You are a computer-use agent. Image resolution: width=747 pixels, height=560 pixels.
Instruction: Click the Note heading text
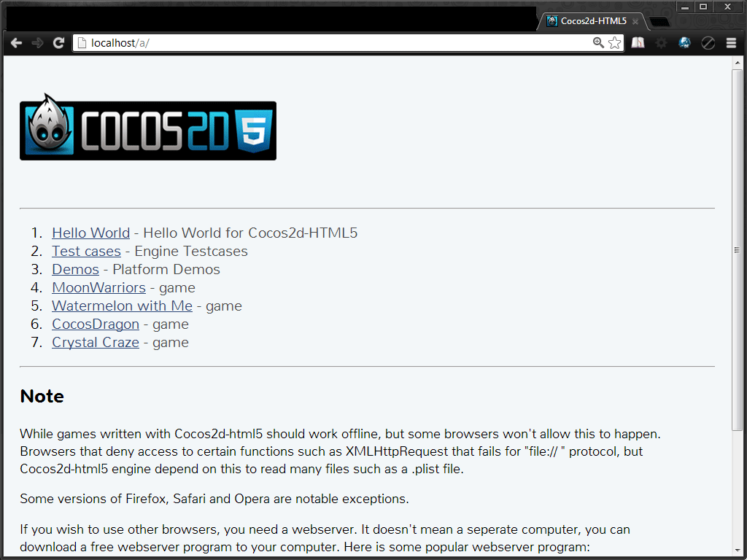42,396
